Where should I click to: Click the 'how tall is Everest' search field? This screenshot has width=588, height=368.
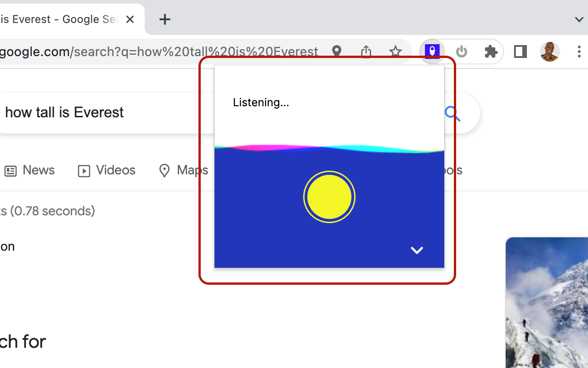[x=106, y=113]
